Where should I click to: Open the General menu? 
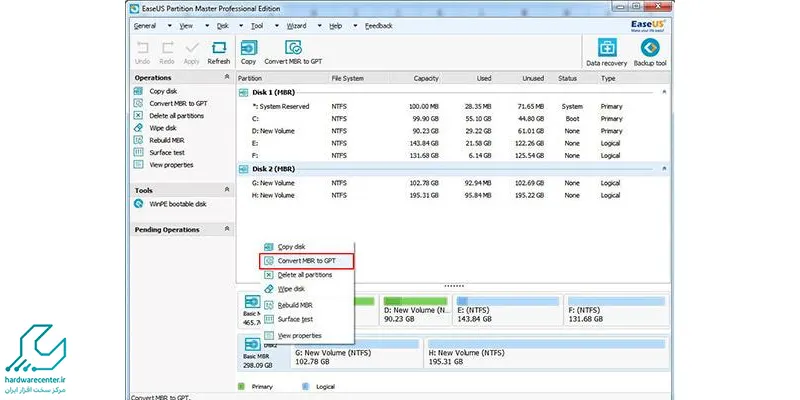tap(145, 26)
